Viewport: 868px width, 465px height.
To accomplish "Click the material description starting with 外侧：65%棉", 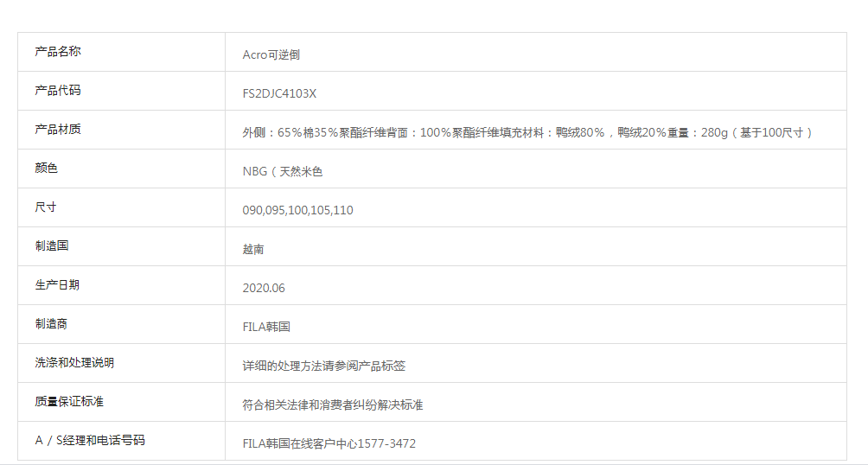I will 527,132.
